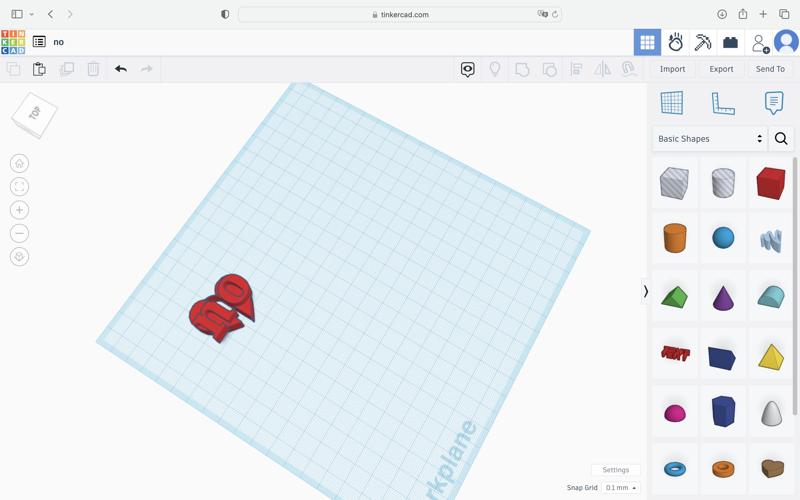This screenshot has width=800, height=500.
Task: Select the Workplane tool
Action: [672, 103]
